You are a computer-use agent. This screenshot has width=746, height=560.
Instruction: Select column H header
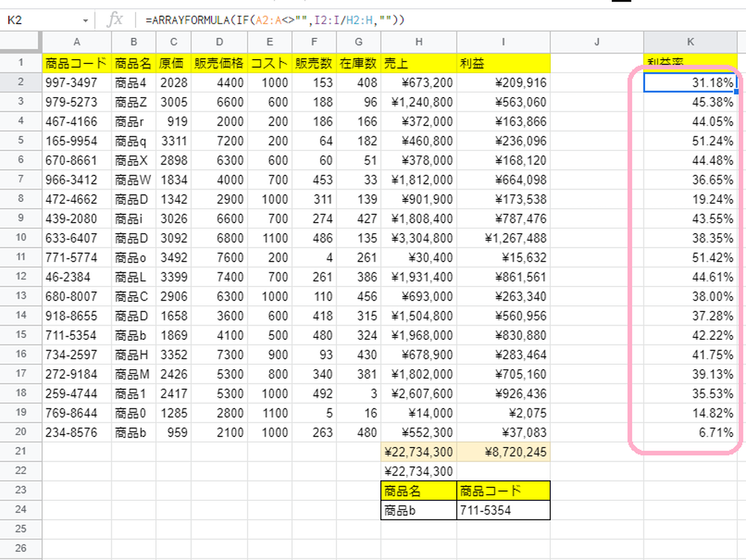(x=419, y=42)
